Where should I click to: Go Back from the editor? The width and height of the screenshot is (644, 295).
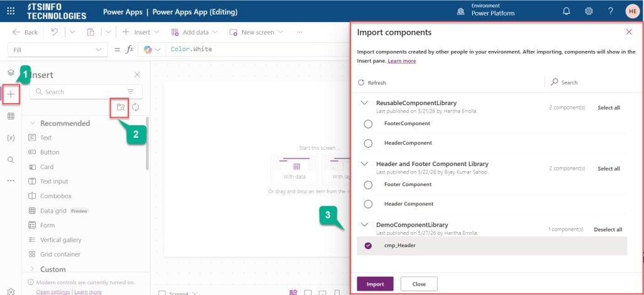click(25, 32)
